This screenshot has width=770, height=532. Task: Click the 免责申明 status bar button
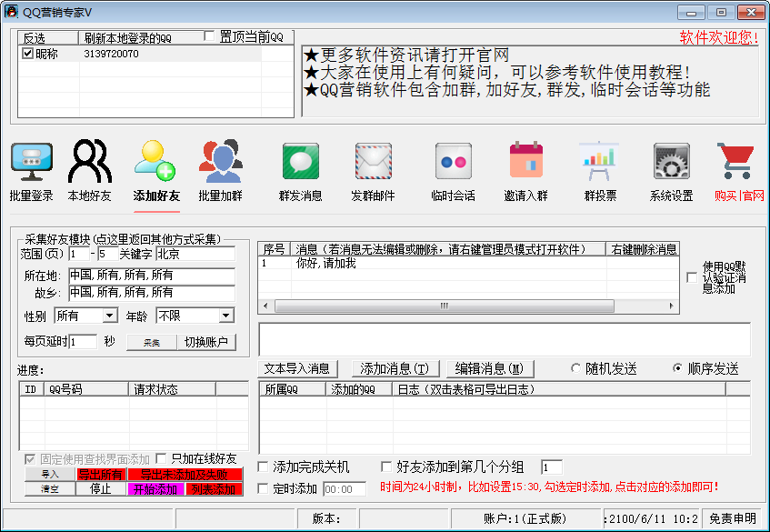733,518
